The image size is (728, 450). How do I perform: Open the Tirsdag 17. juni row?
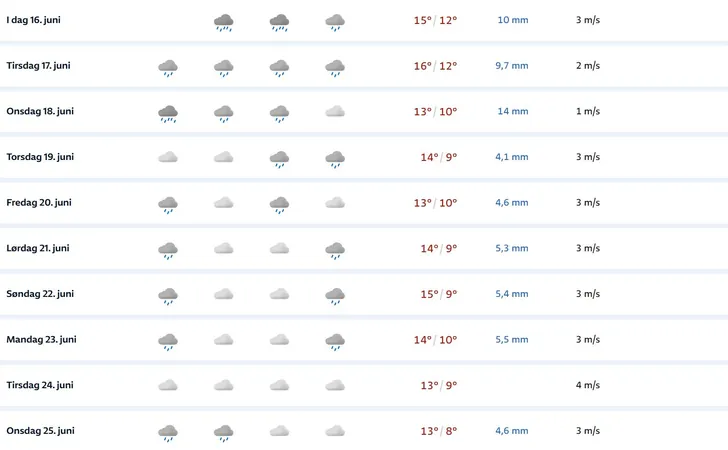coord(364,66)
